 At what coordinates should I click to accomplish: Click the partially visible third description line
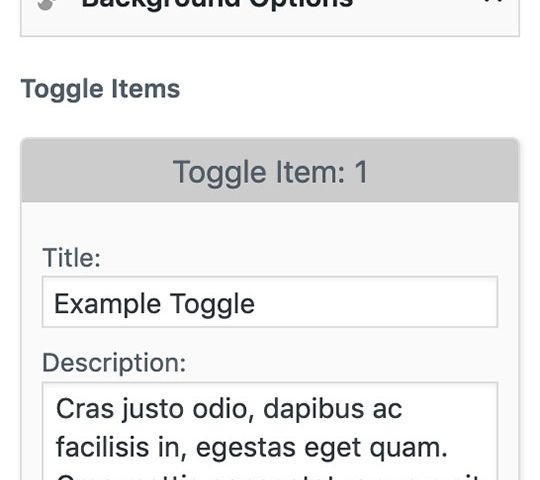coord(269,477)
